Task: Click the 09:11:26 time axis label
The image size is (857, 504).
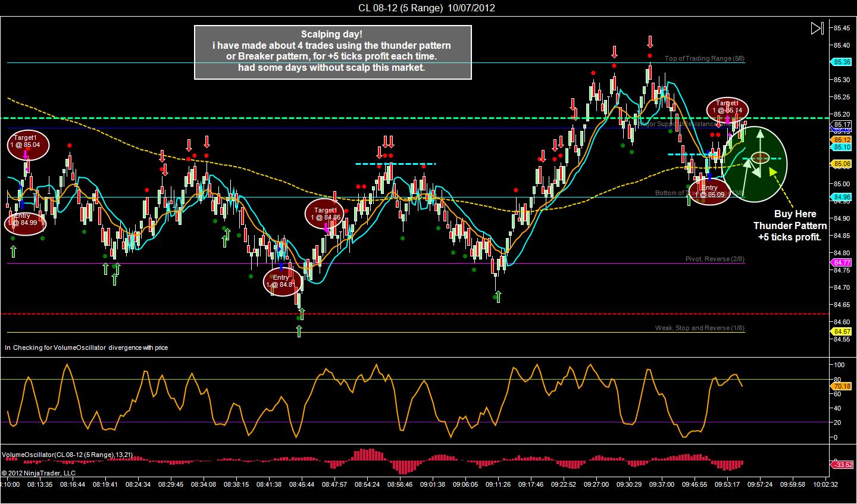Action: [499, 484]
